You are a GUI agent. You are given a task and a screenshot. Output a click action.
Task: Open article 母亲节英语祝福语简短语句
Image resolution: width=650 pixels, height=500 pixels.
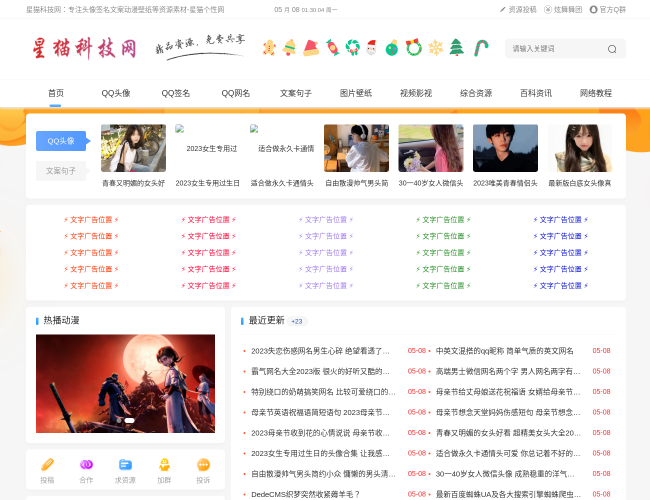point(320,413)
